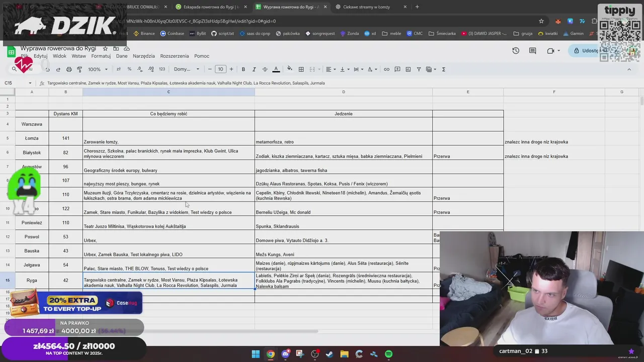Click the cloud save status icon
This screenshot has height=362, width=644.
tap(127, 48)
